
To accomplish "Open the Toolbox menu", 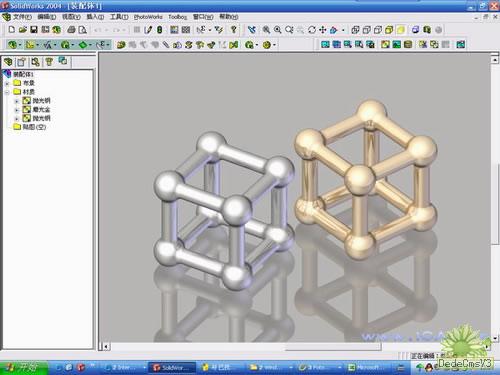I will pos(177,17).
